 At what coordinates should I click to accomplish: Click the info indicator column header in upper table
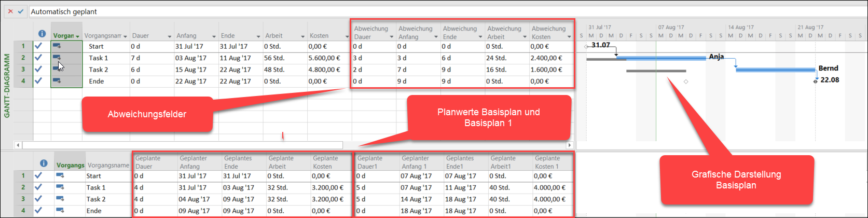point(42,34)
